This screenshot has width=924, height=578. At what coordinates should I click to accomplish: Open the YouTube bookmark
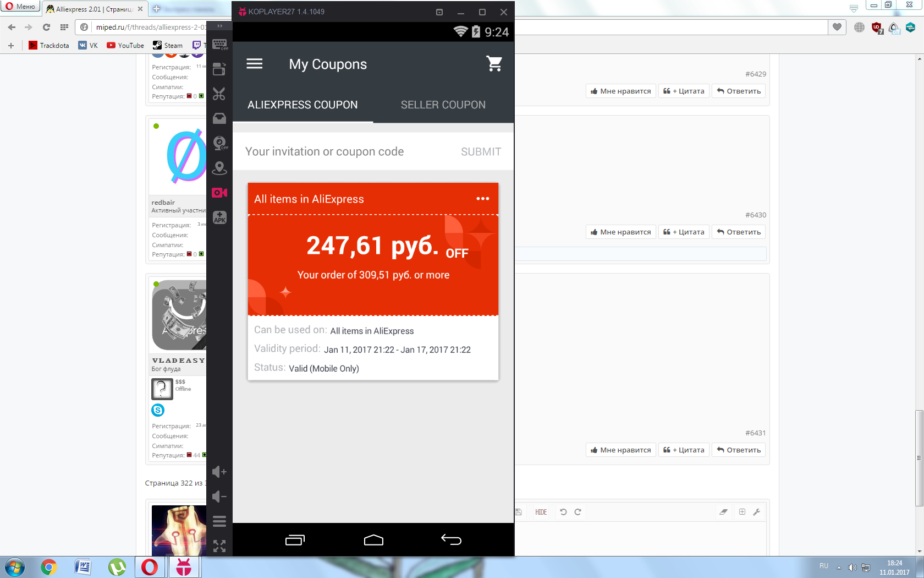[x=125, y=45]
